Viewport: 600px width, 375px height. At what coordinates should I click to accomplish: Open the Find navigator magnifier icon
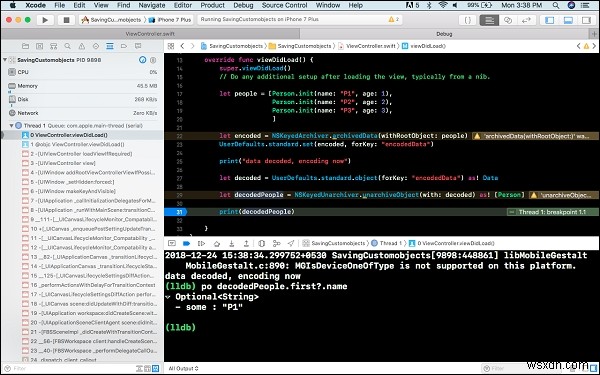point(68,46)
